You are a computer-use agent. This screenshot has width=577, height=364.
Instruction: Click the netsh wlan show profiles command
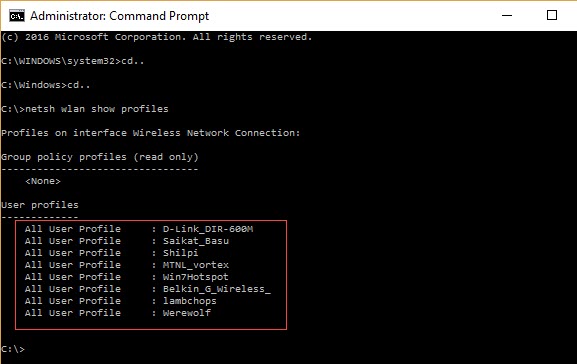pyautogui.click(x=97, y=109)
